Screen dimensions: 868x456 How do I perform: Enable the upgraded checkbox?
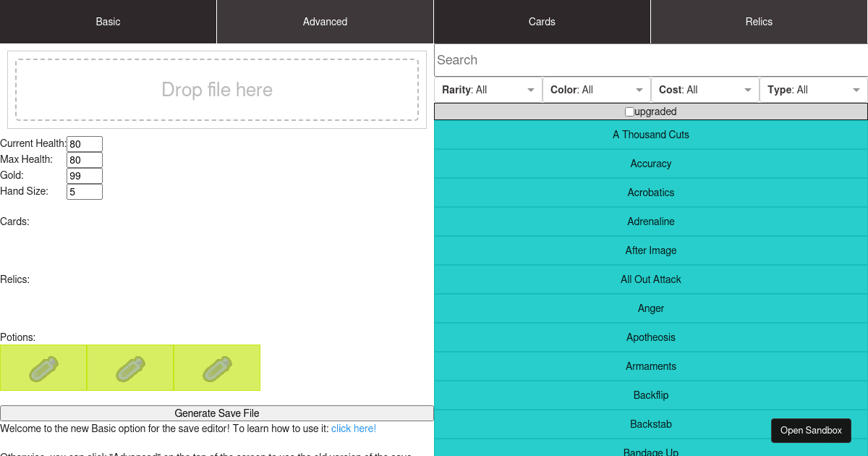pos(629,111)
